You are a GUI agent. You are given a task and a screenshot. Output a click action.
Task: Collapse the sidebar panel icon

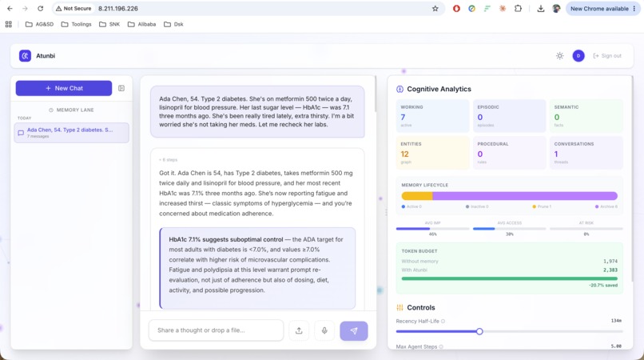pyautogui.click(x=121, y=88)
